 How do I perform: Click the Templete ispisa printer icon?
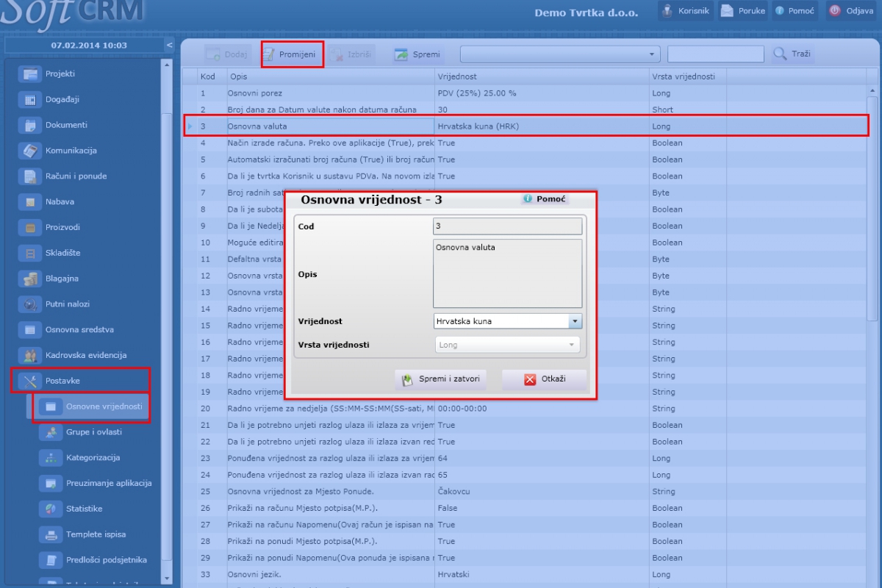[x=51, y=534]
